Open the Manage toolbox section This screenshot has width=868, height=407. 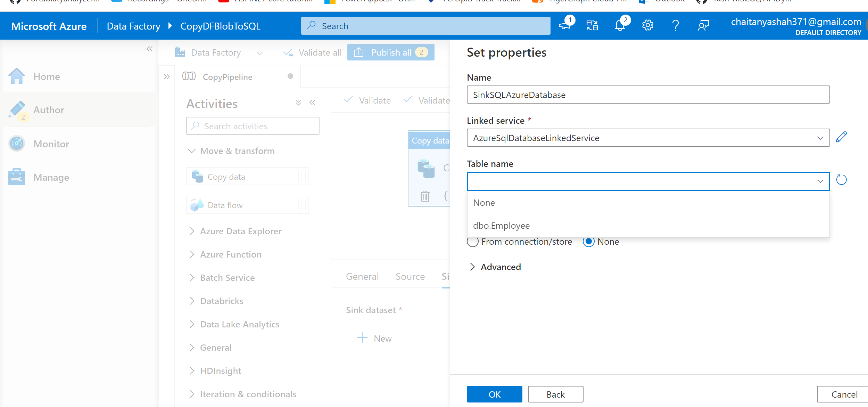(51, 177)
